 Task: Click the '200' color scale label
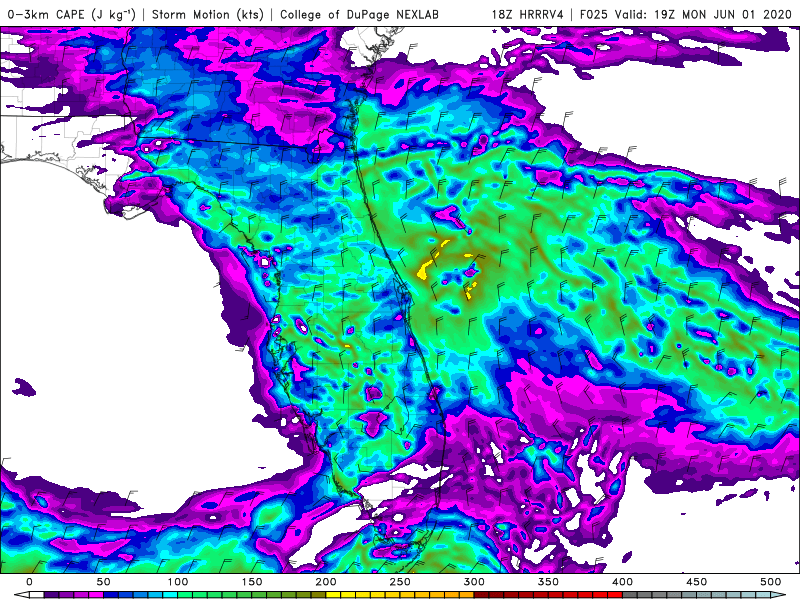click(326, 581)
